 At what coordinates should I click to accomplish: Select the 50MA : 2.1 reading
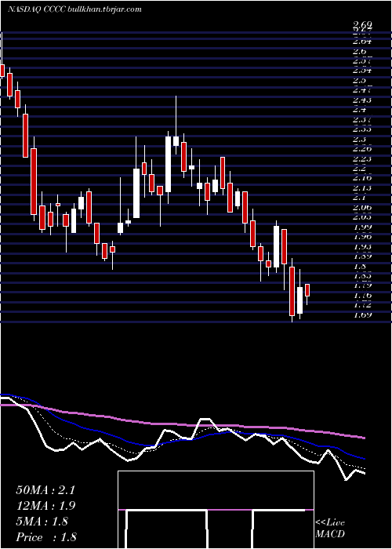tap(45, 490)
